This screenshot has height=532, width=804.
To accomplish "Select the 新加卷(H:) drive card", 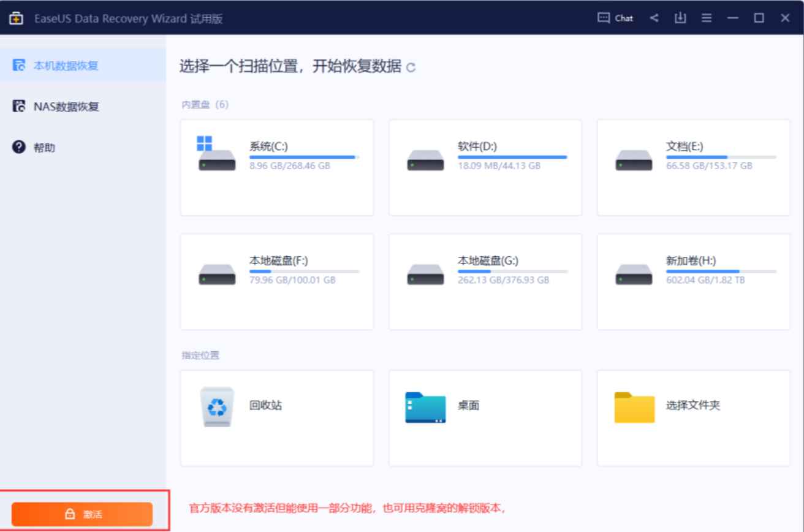I will coord(692,280).
